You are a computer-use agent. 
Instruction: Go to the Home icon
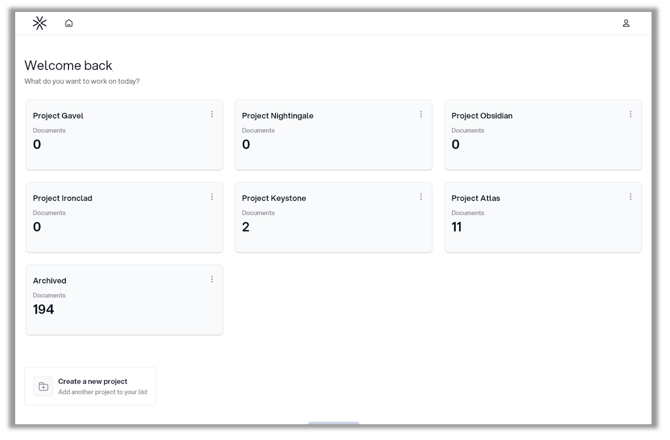[x=69, y=23]
